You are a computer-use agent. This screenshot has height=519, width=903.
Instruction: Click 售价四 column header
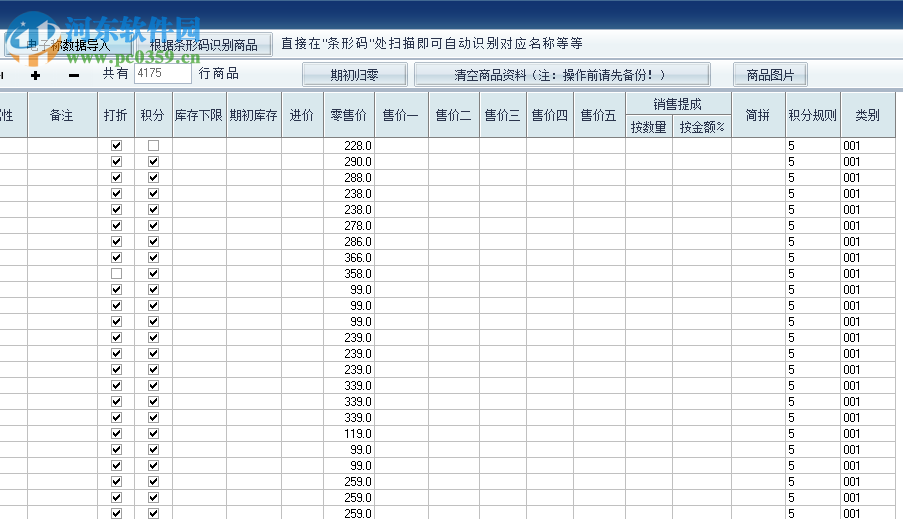pos(550,115)
